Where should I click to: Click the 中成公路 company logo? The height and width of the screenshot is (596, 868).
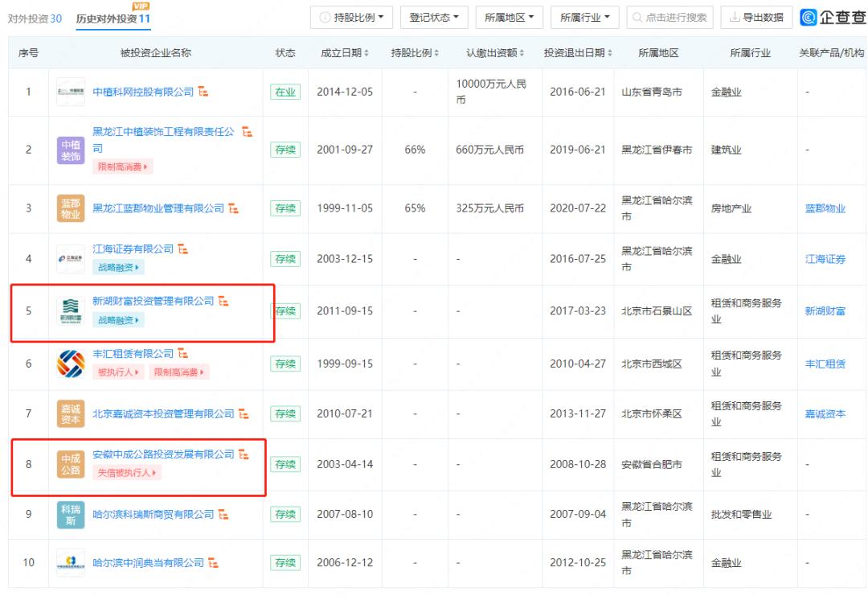point(71,464)
